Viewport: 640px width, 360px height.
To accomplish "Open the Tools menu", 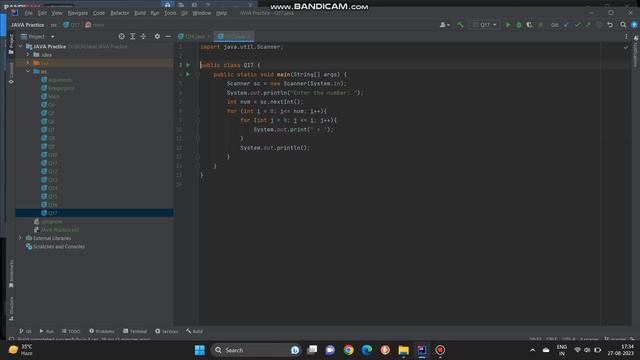I will 170,13.
